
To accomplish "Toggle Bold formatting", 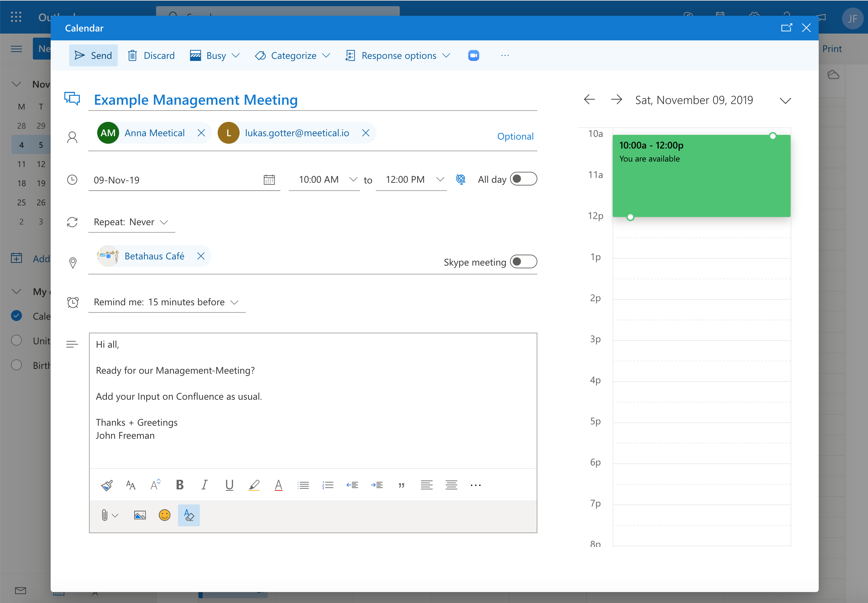I will click(180, 485).
